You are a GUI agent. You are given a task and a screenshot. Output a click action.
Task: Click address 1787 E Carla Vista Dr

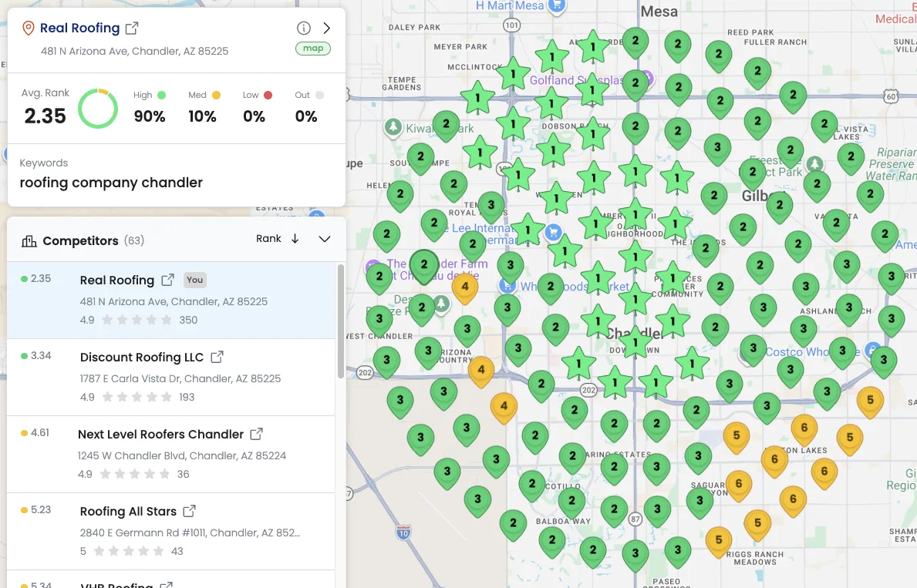pyautogui.click(x=180, y=378)
